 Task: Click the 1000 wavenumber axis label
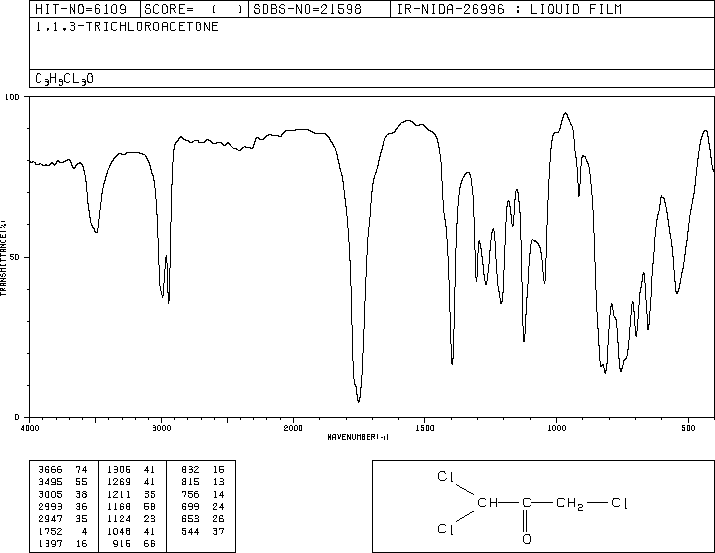[x=556, y=428]
